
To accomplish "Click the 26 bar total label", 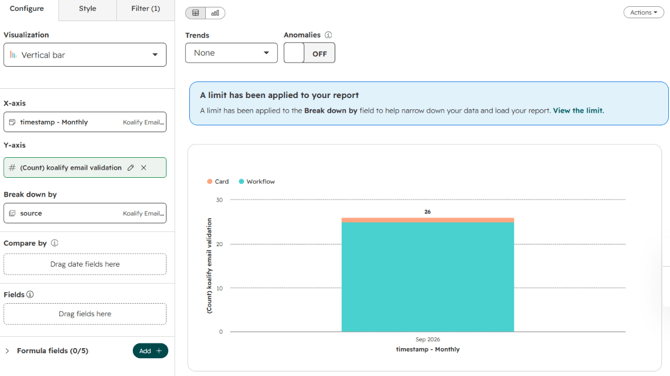I will (428, 212).
